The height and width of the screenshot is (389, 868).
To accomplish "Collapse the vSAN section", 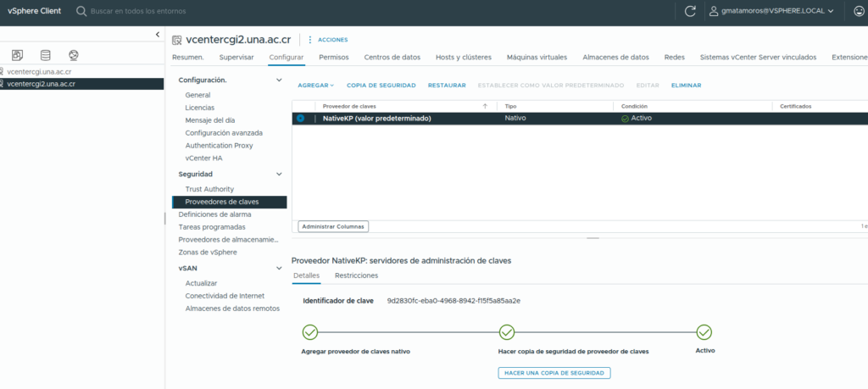I will (279, 268).
